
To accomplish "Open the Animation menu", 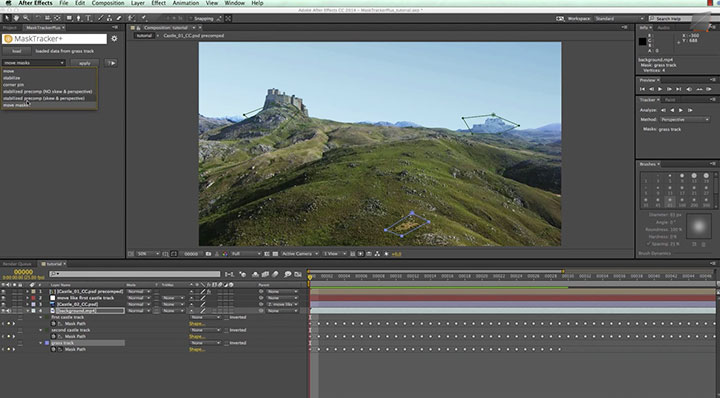I will coord(186,3).
